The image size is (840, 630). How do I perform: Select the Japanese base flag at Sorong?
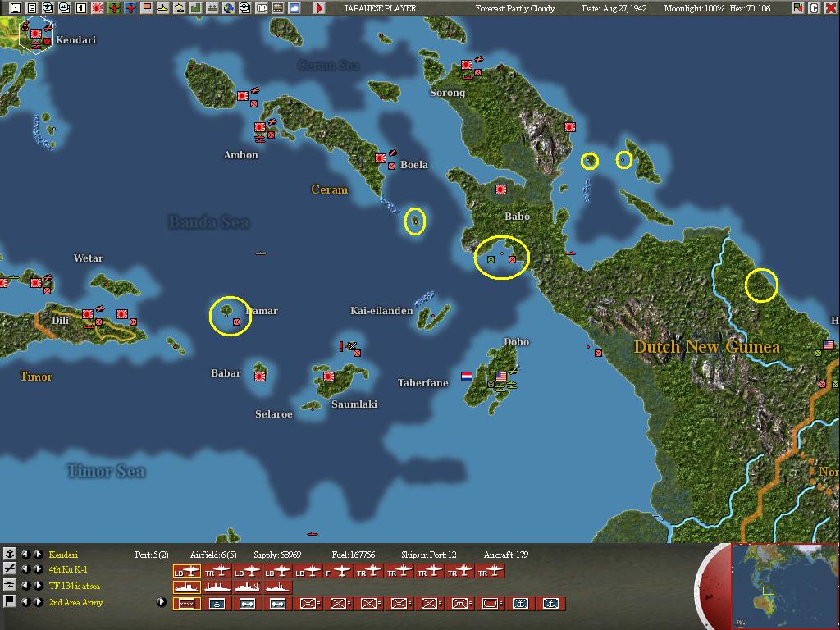467,65
